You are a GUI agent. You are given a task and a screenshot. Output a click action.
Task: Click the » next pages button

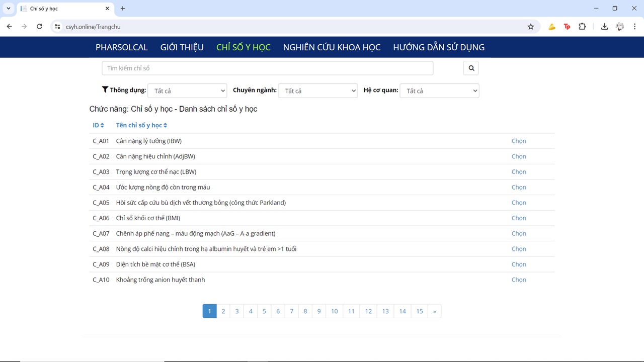[x=435, y=311]
